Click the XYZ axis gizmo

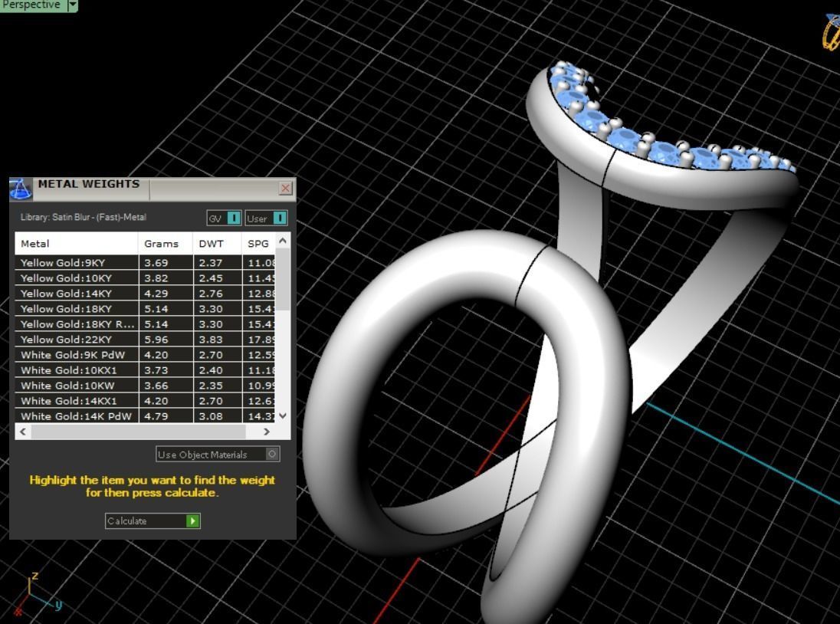click(x=38, y=595)
